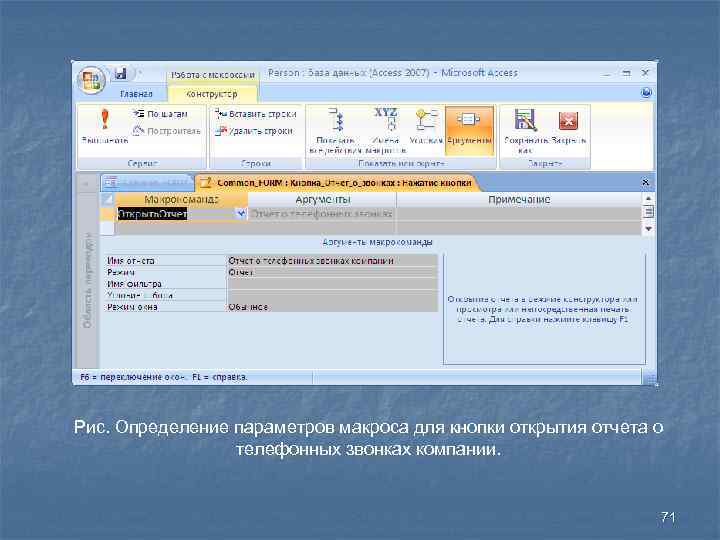Click the Имя отчета label
This screenshot has height=540, width=720.
pyautogui.click(x=131, y=261)
